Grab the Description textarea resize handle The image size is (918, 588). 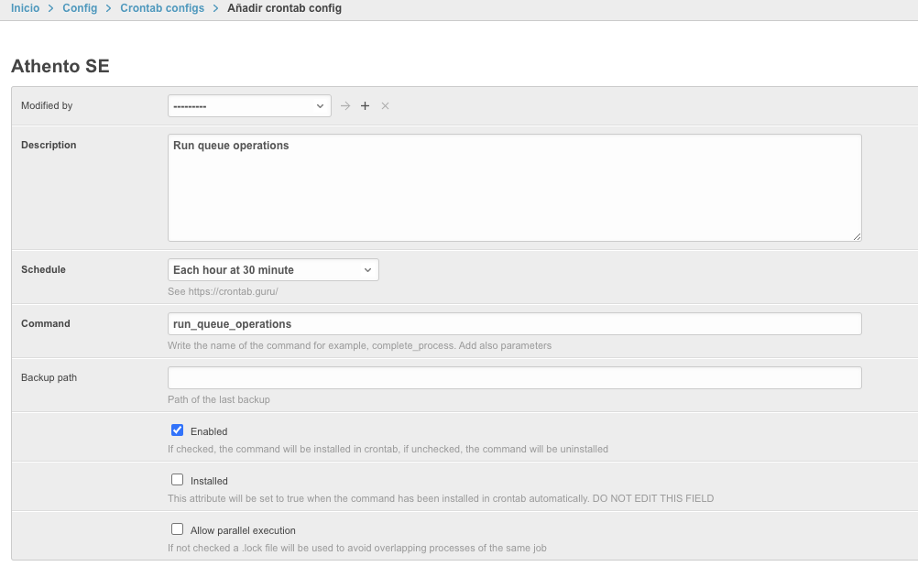click(x=857, y=236)
